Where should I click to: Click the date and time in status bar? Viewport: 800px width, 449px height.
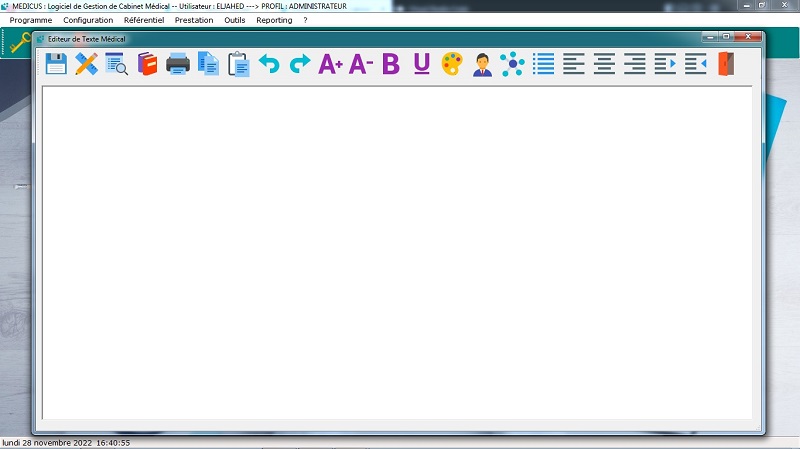point(66,443)
